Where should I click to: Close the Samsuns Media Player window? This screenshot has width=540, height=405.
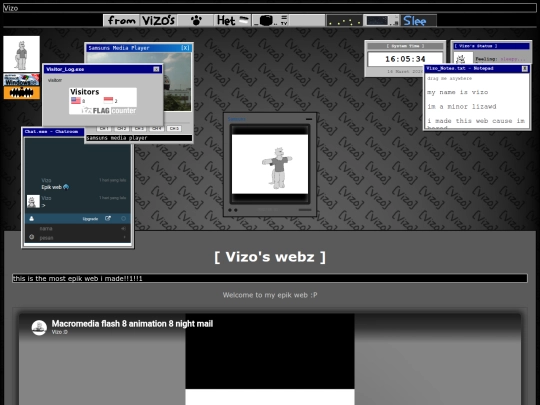coord(185,48)
